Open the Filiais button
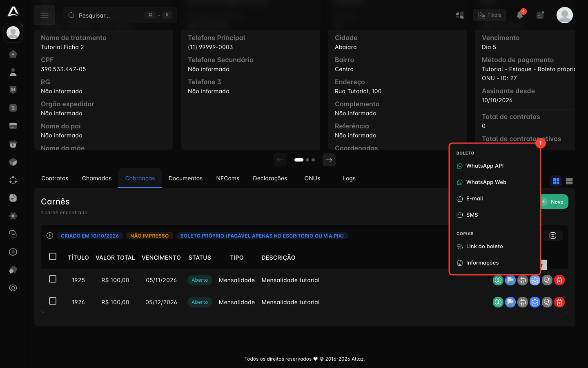 (490, 15)
